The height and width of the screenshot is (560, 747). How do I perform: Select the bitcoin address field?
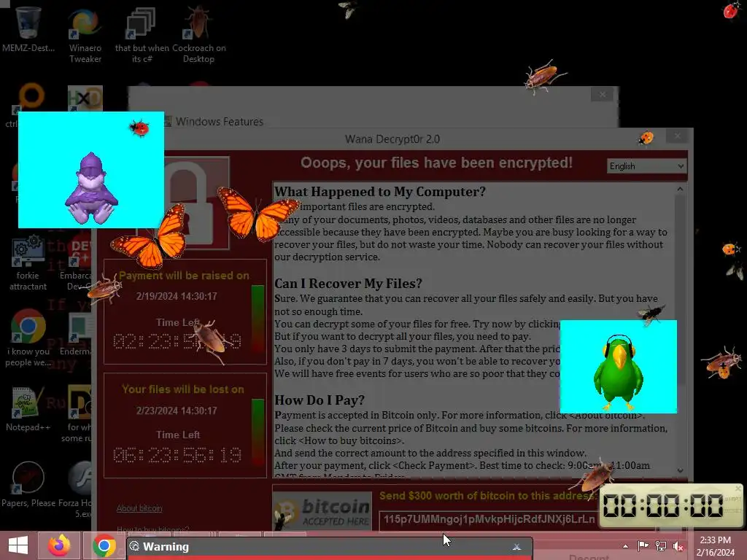pos(489,519)
